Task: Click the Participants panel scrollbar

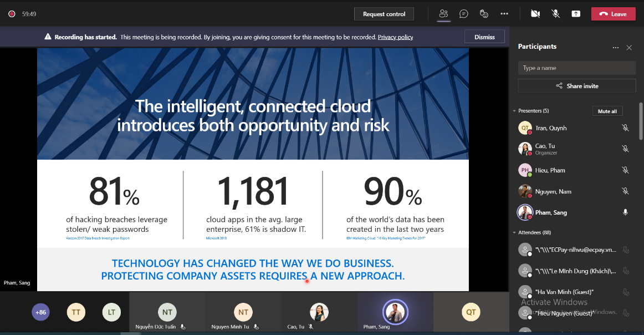Action: pyautogui.click(x=641, y=121)
